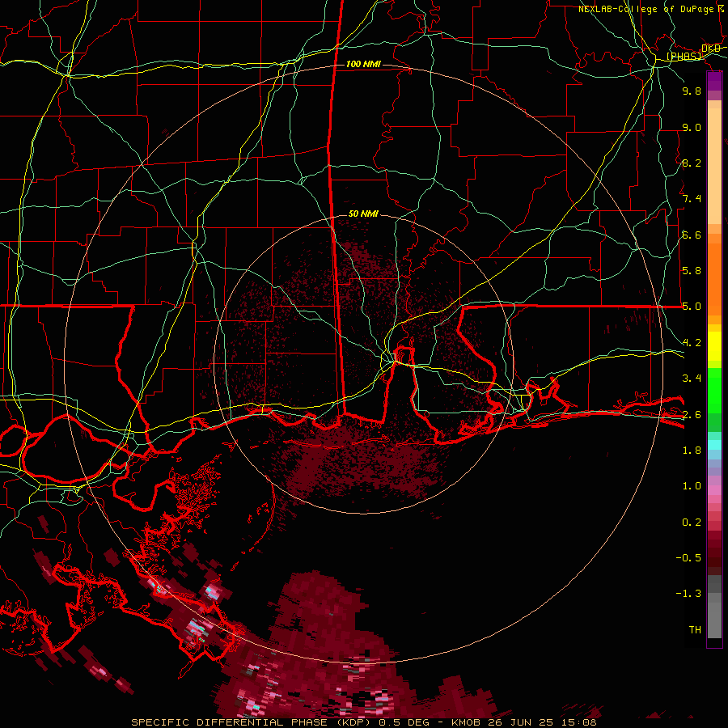Click the 7.4 value on color scale
728x728 pixels.
tap(692, 199)
